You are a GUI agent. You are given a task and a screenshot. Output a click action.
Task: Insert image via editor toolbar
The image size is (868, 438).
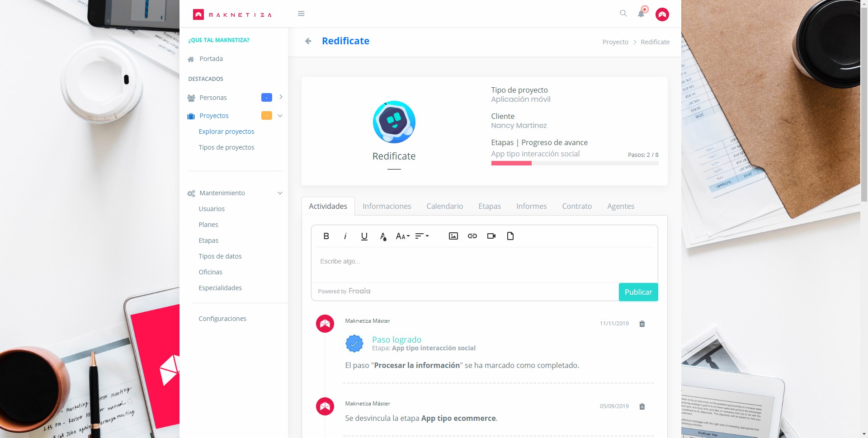point(453,236)
